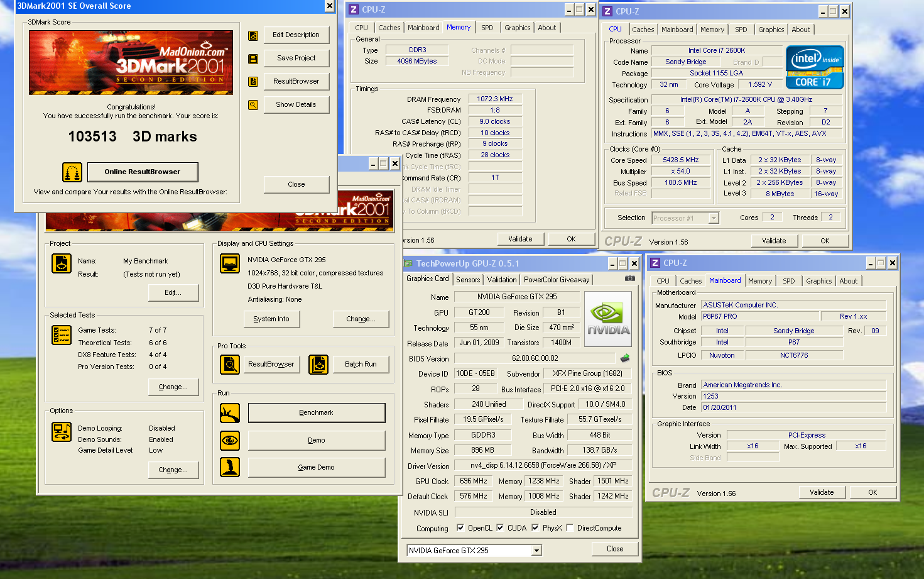Click the Model field showing P8P67 PRO
Viewport: 924px width, 579px height.
[x=760, y=317]
